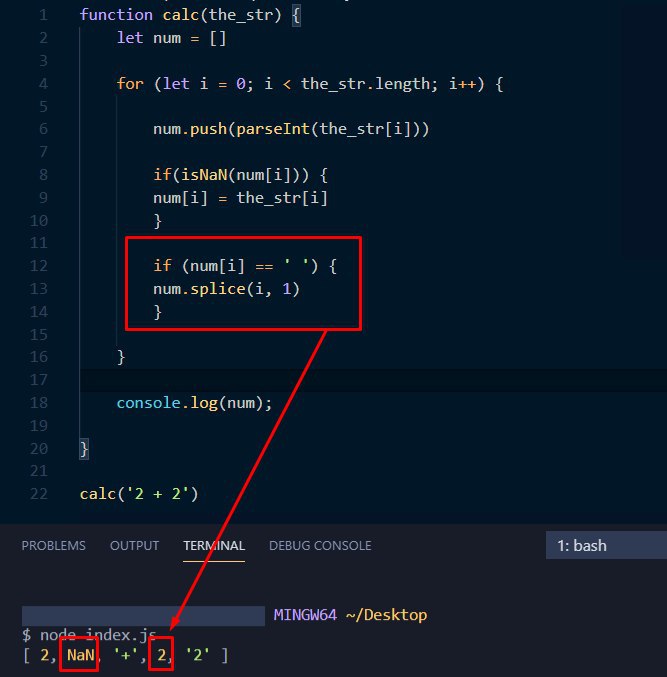Click line number 4 in the gutter
The image size is (667, 677).
[43, 83]
